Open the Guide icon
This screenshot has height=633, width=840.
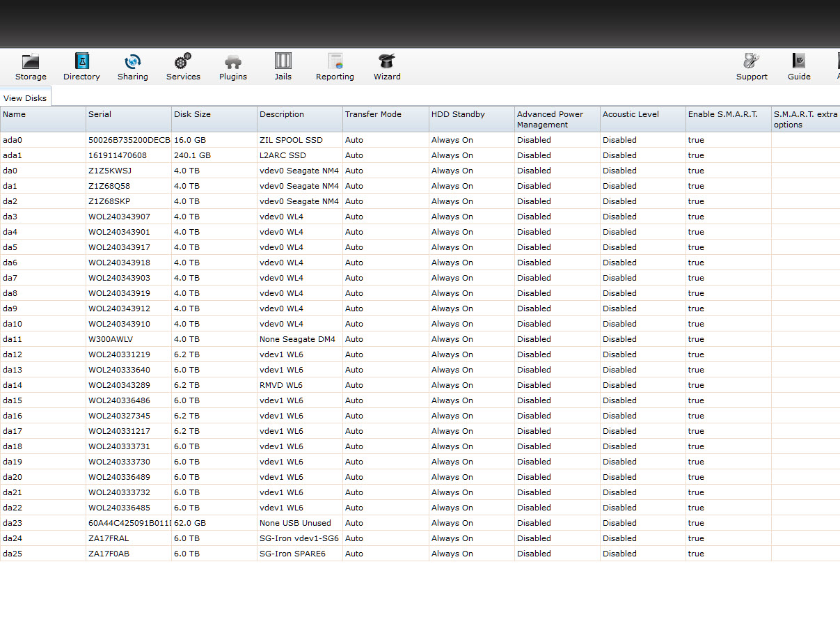(799, 67)
